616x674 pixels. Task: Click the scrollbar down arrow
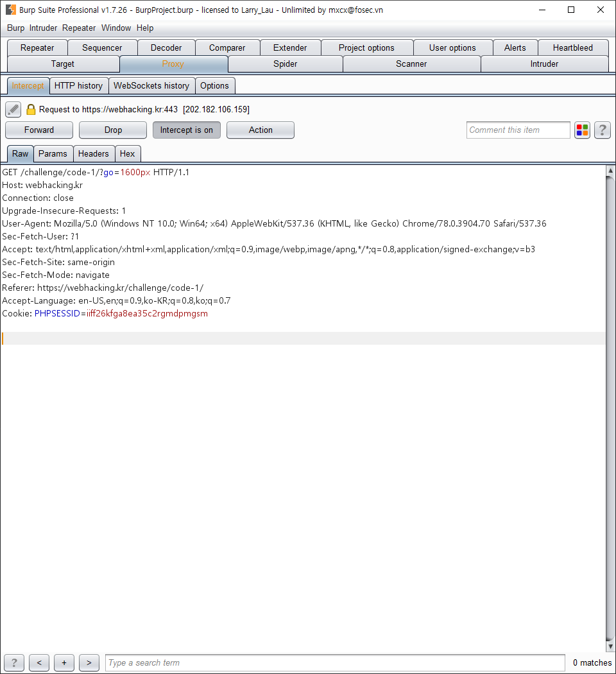[610, 646]
